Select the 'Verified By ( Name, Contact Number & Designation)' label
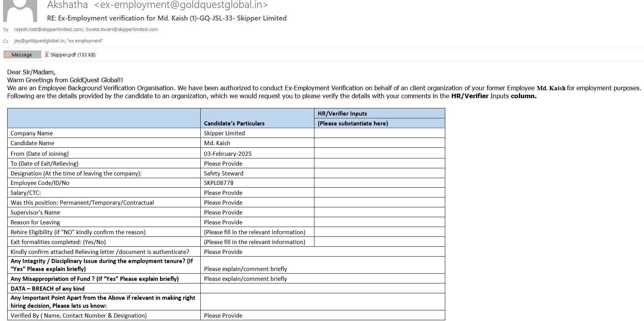 point(79,315)
